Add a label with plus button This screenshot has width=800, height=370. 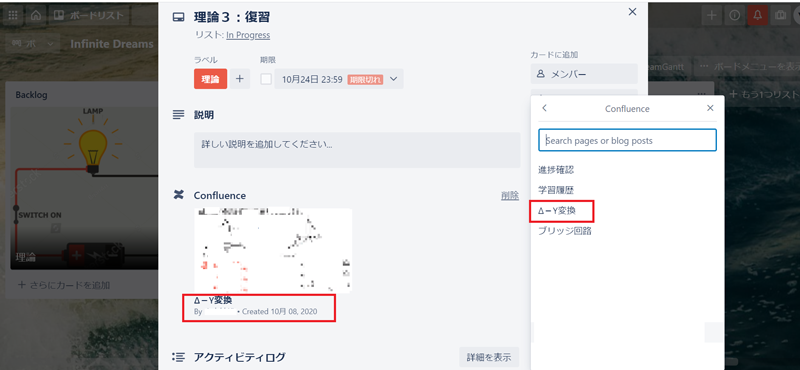(x=240, y=79)
